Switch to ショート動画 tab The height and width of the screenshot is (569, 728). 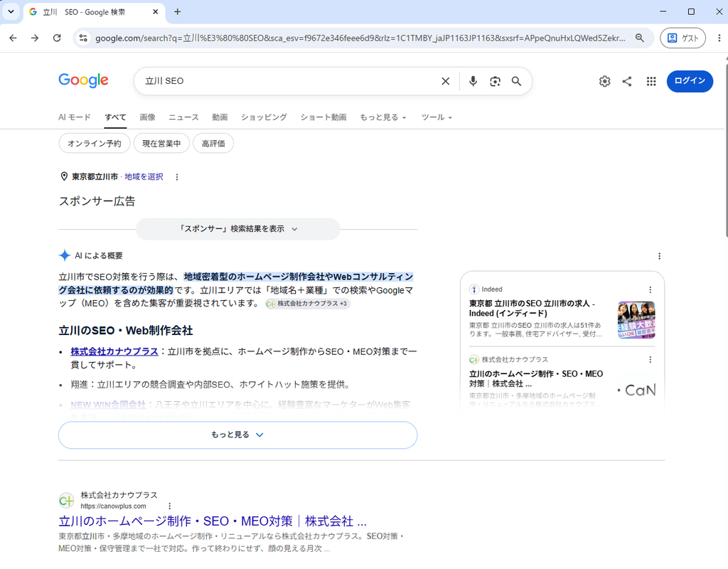tap(323, 117)
